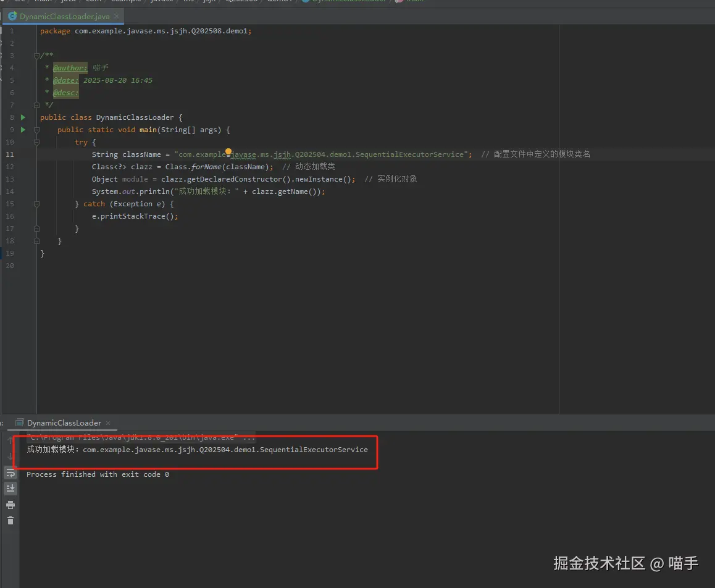Screen dimensions: 715x588
Task: Clear all console output with trash icon
Action: (x=10, y=521)
